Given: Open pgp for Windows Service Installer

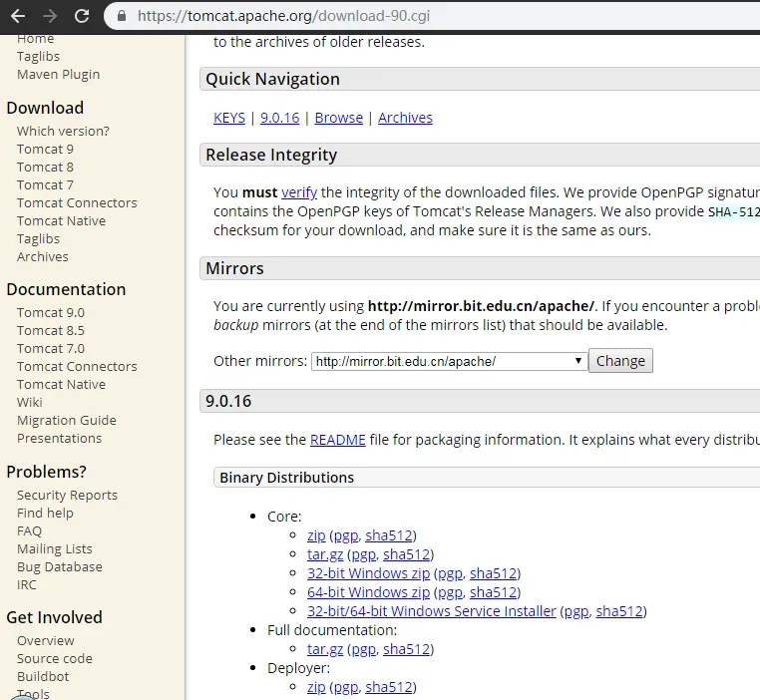Looking at the screenshot, I should click(576, 611).
